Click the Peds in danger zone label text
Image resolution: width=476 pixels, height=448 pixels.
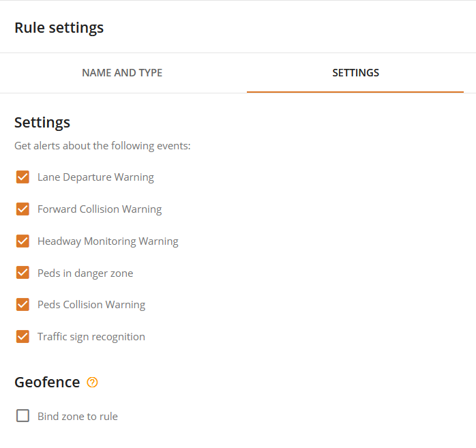pyautogui.click(x=85, y=273)
